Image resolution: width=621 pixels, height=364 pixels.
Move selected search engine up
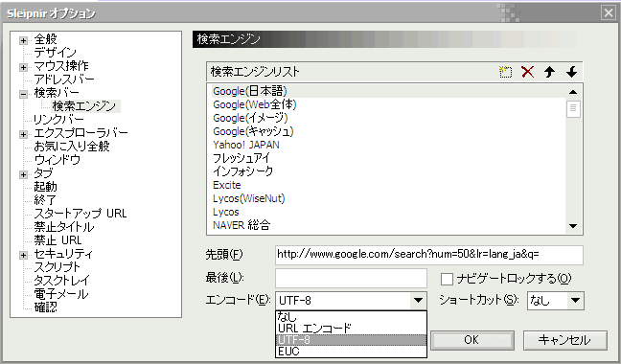(x=549, y=72)
